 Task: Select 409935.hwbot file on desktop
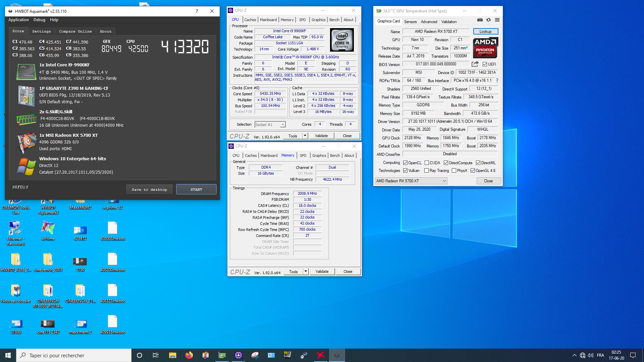point(112,325)
